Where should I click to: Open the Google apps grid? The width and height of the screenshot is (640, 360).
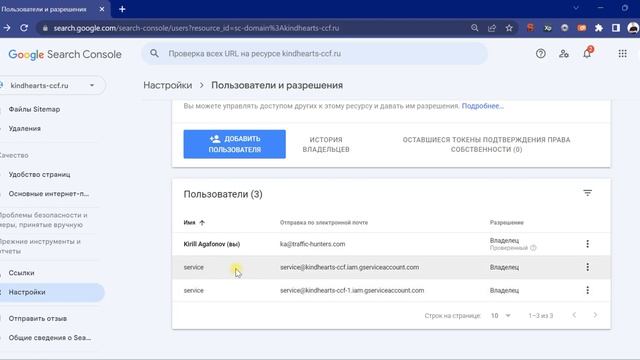622,53
